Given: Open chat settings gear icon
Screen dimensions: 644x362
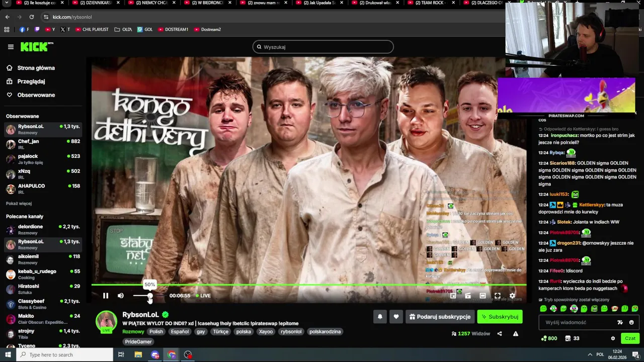Looking at the screenshot, I should click(x=613, y=338).
